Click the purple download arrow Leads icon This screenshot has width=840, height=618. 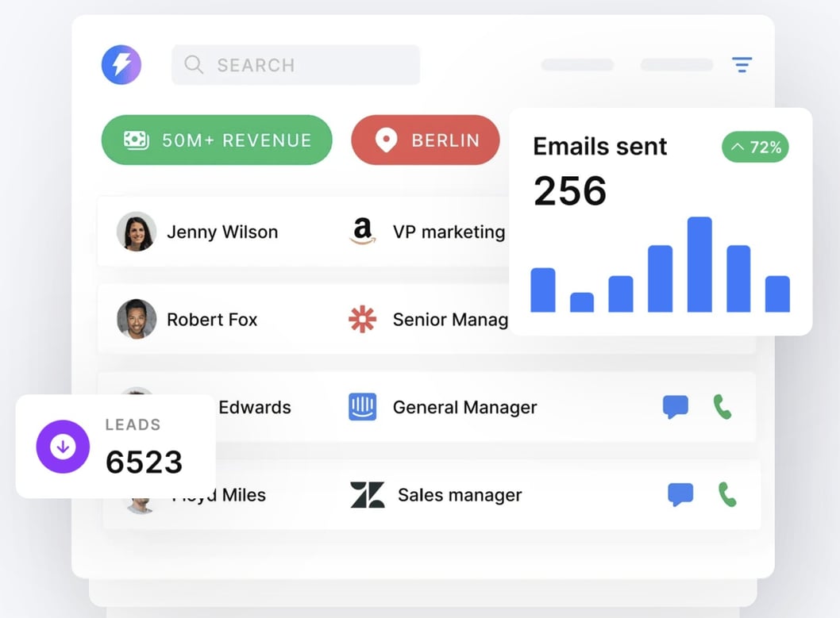pyautogui.click(x=63, y=446)
